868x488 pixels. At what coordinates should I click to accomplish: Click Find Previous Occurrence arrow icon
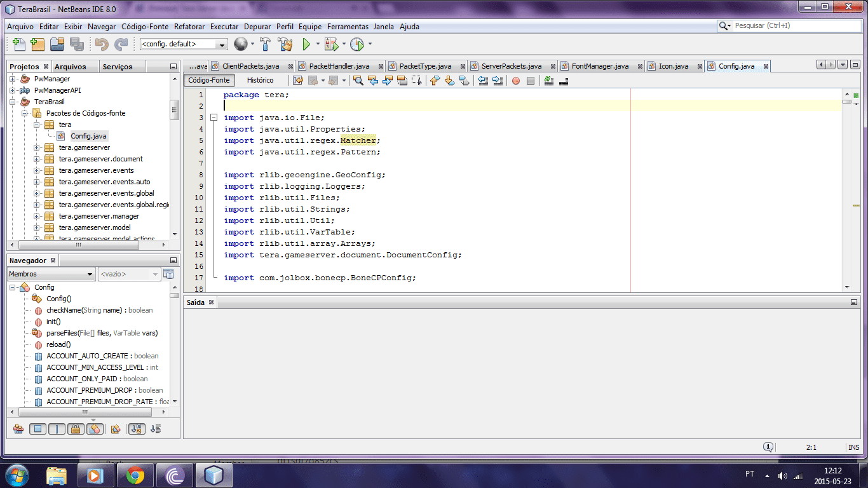pos(373,81)
